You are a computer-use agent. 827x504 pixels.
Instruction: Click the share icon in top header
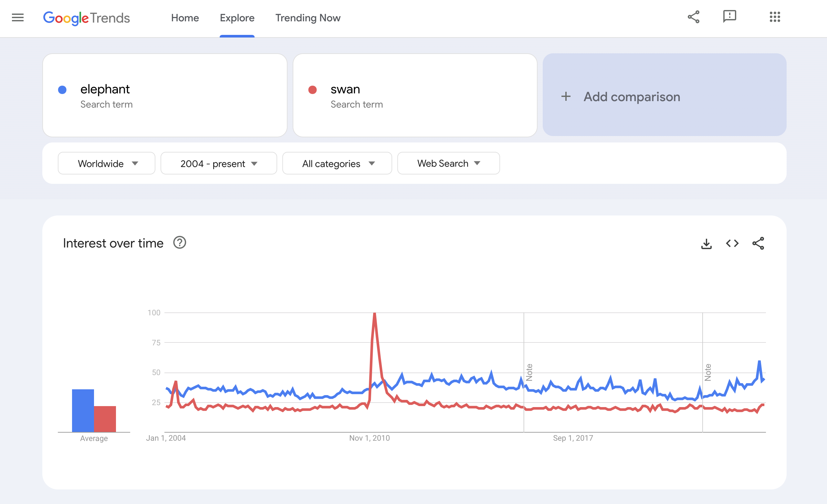[x=693, y=17]
